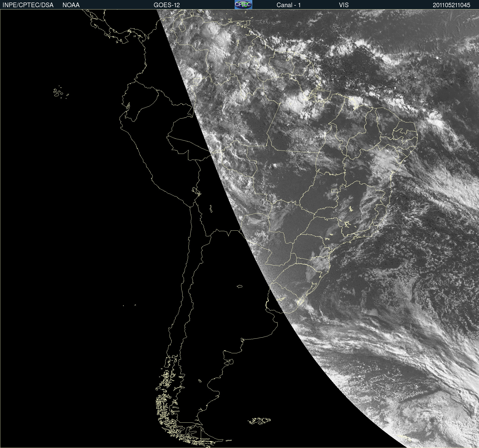
Task: Select the INPE/CPTEC/DSA header text
Action: 28,5
